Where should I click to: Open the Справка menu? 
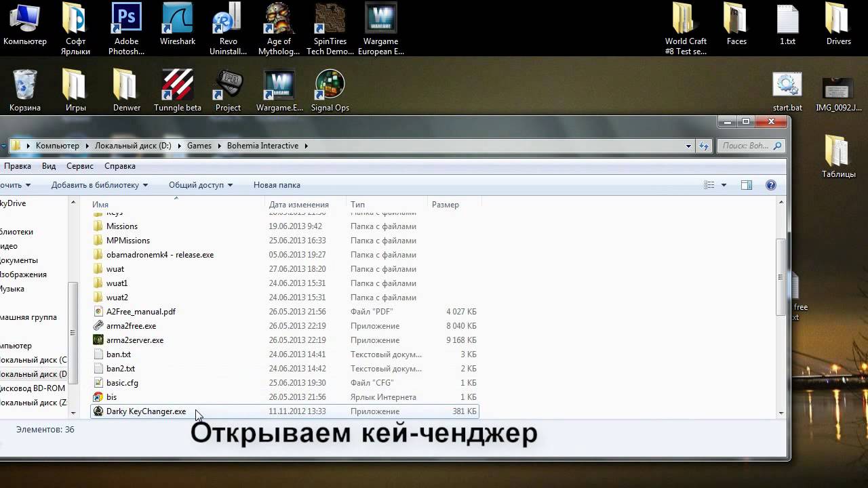tap(120, 166)
